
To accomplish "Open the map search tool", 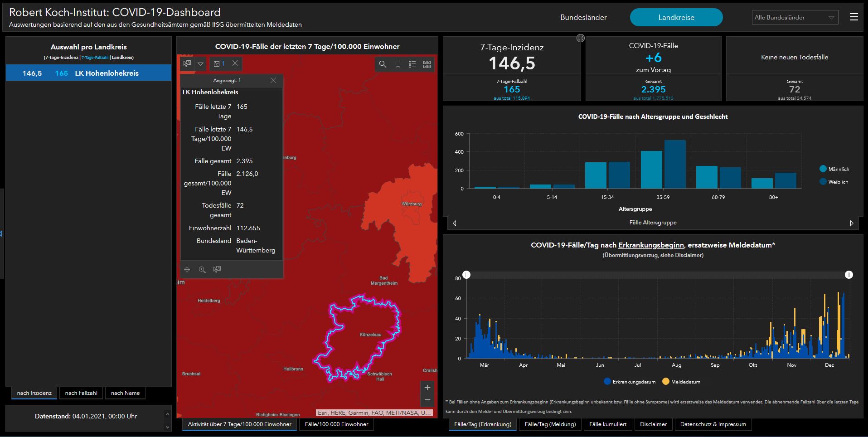I will (383, 64).
